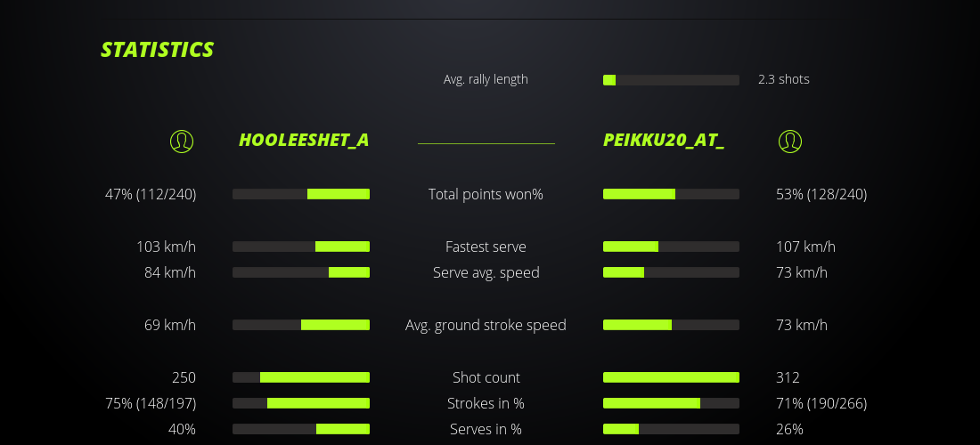Click PEIKKU20_AT_ fastest serve bar
The width and height of the screenshot is (980, 445).
(x=671, y=247)
